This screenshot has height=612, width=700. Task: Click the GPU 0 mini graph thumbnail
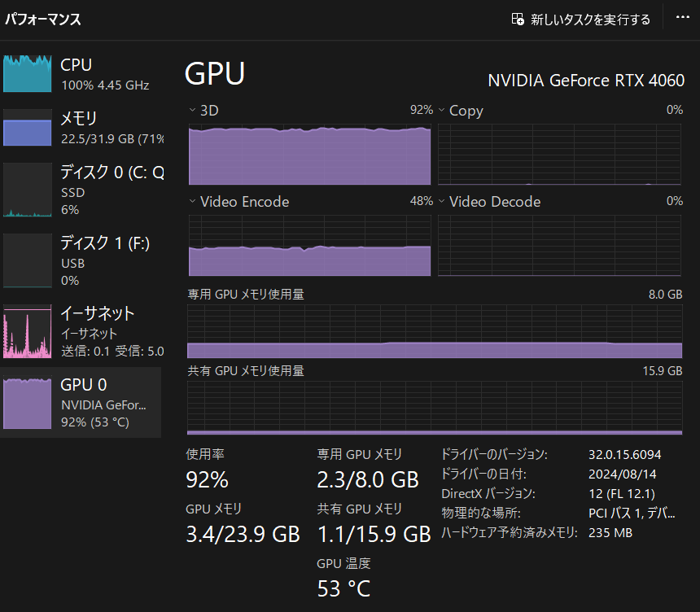[27, 402]
